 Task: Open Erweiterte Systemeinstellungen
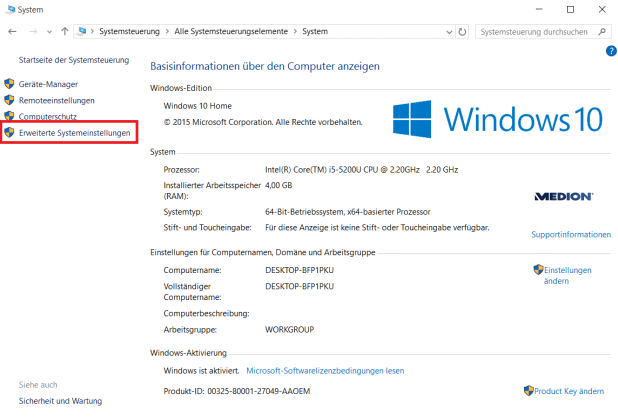tap(74, 133)
